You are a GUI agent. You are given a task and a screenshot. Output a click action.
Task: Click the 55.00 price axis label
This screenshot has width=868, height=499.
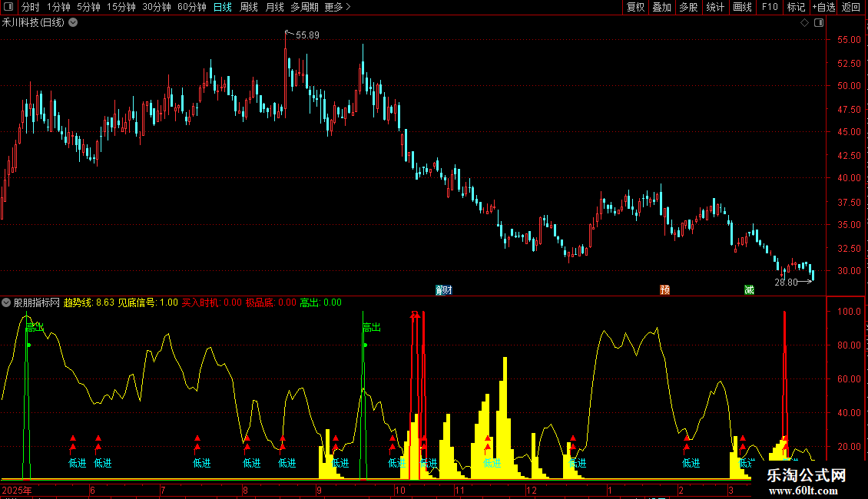849,40
